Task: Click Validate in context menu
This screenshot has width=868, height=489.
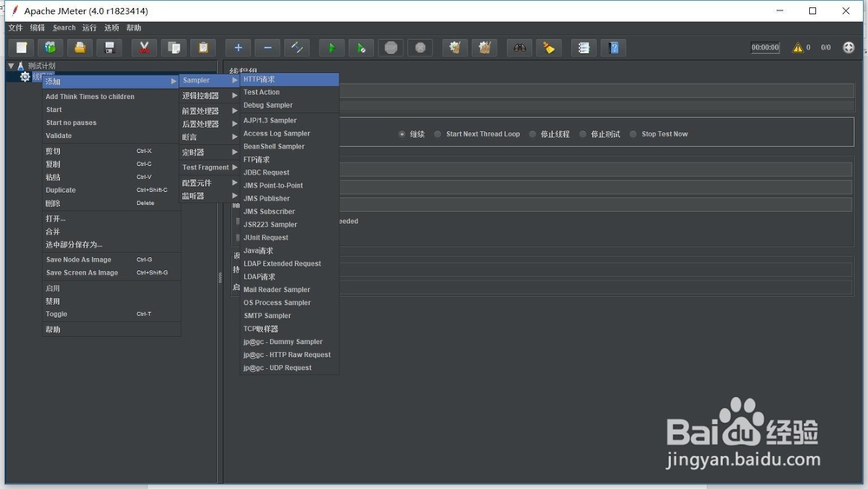Action: tap(111, 135)
